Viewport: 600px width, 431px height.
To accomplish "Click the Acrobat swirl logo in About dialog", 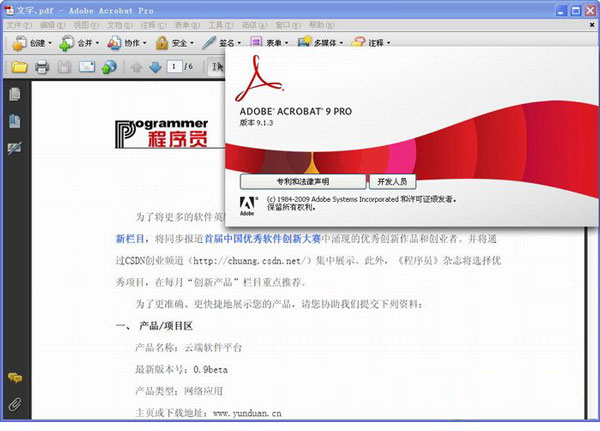I will pos(259,78).
